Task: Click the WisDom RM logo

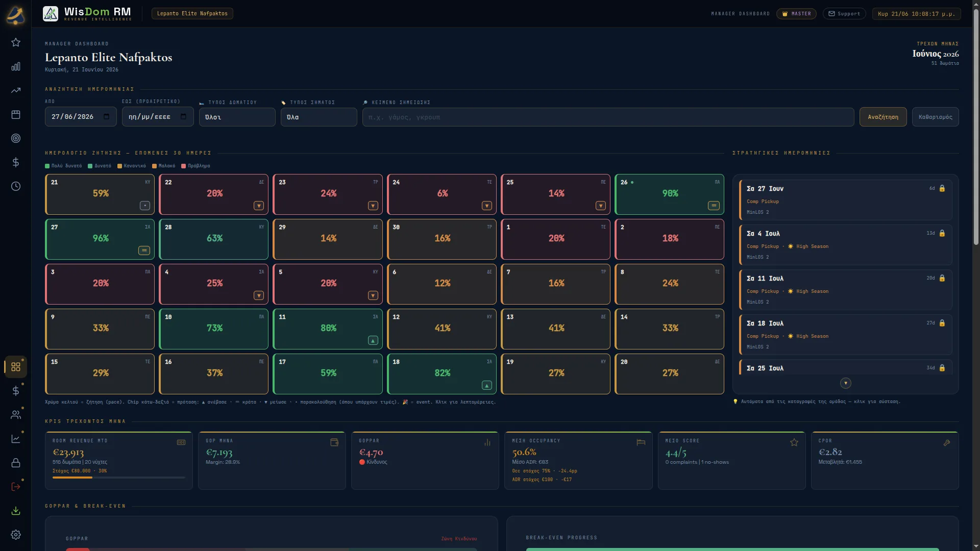Action: click(x=87, y=13)
